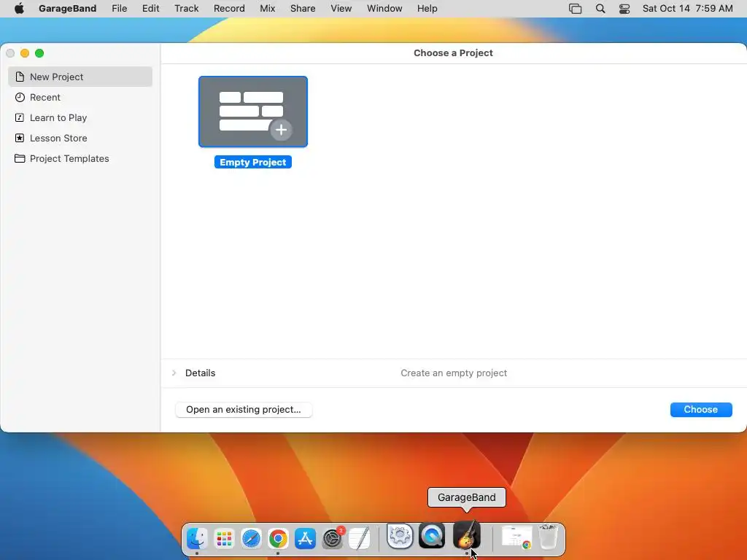
Task: Open the Window menu
Action: (384, 9)
